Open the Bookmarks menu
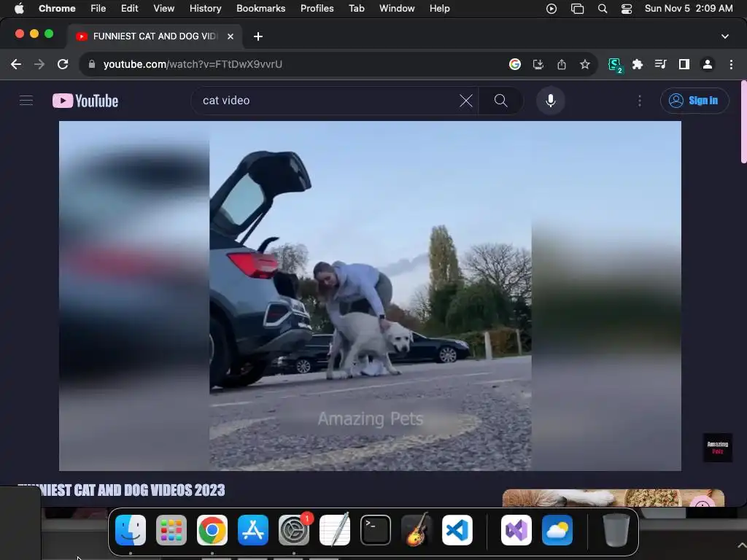The height and width of the screenshot is (560, 747). 260,9
